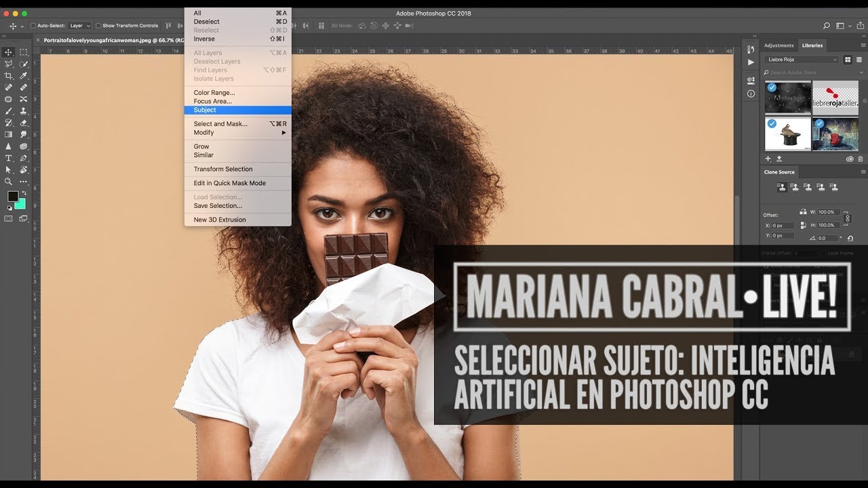Select the Quick Selection tool

click(x=23, y=64)
